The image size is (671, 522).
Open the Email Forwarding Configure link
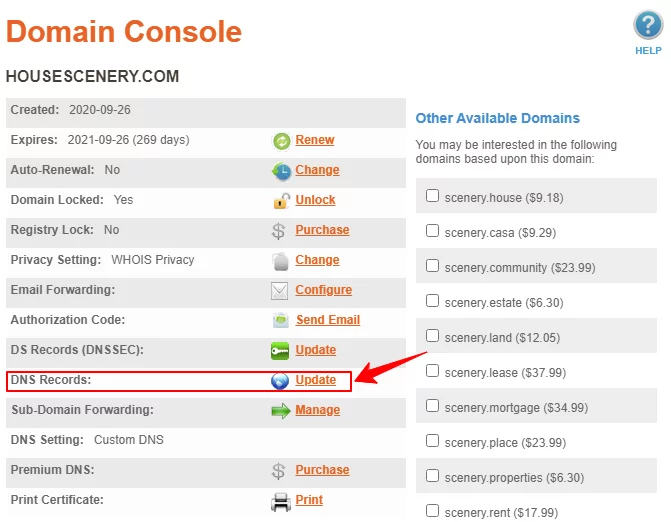point(323,290)
